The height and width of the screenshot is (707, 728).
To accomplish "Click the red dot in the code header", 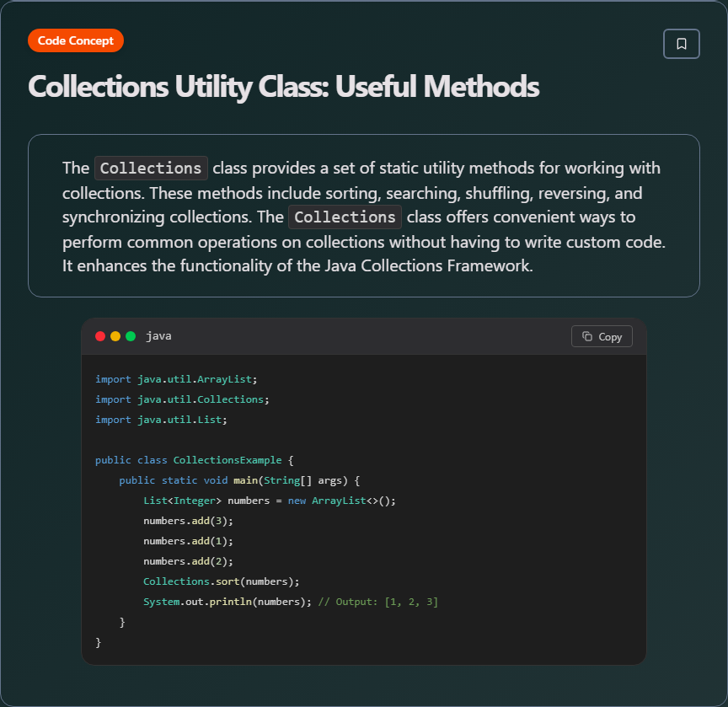I will [x=100, y=336].
